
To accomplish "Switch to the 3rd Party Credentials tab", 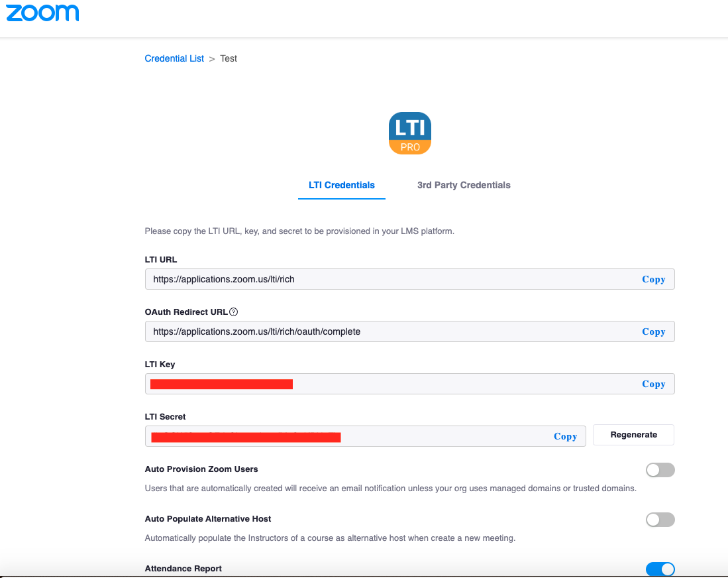I will click(x=464, y=185).
